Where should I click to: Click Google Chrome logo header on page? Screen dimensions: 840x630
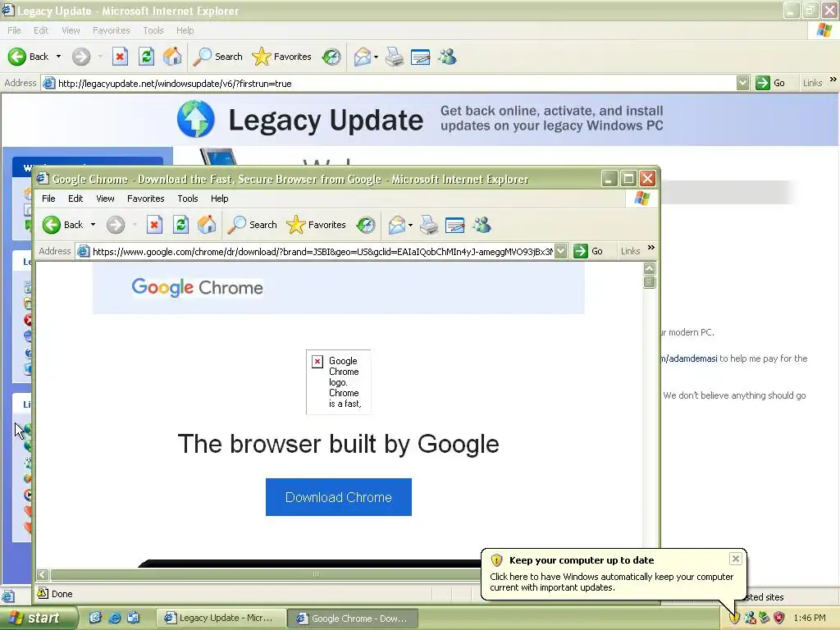click(197, 288)
